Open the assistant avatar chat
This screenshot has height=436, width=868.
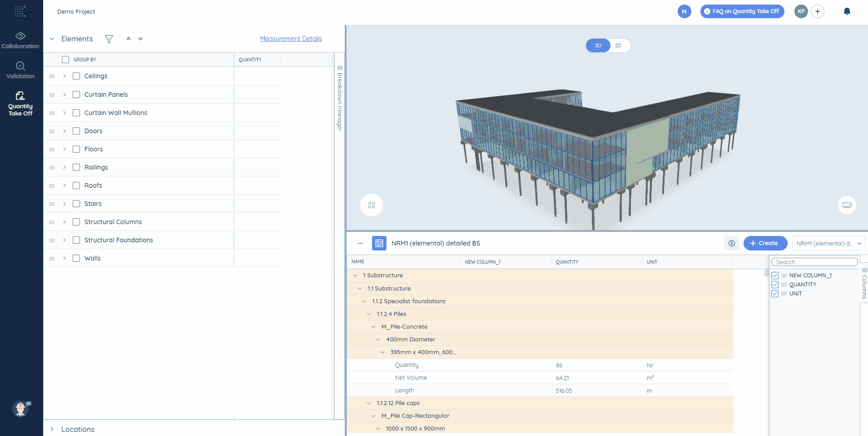(21, 409)
